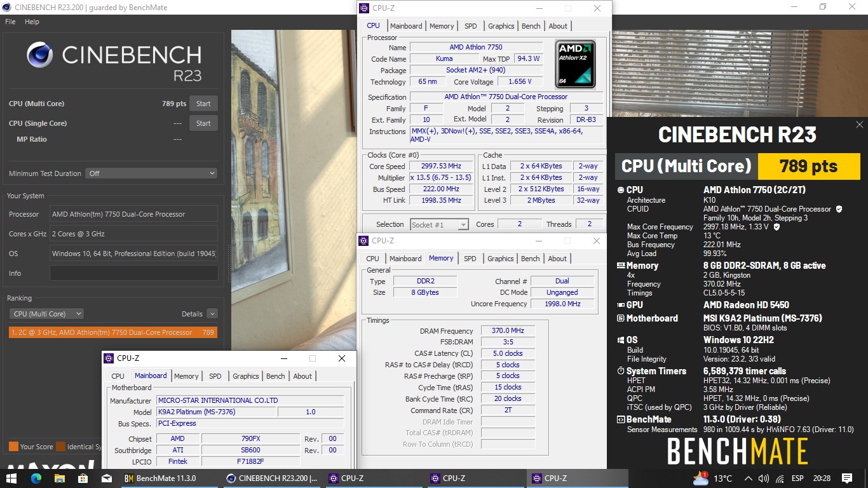The height and width of the screenshot is (488, 868).
Task: Select CPU tab in CPU-Z mainboard window
Action: click(118, 376)
